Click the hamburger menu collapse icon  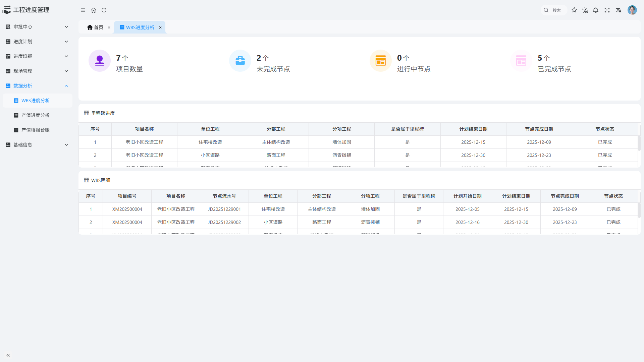tap(83, 10)
